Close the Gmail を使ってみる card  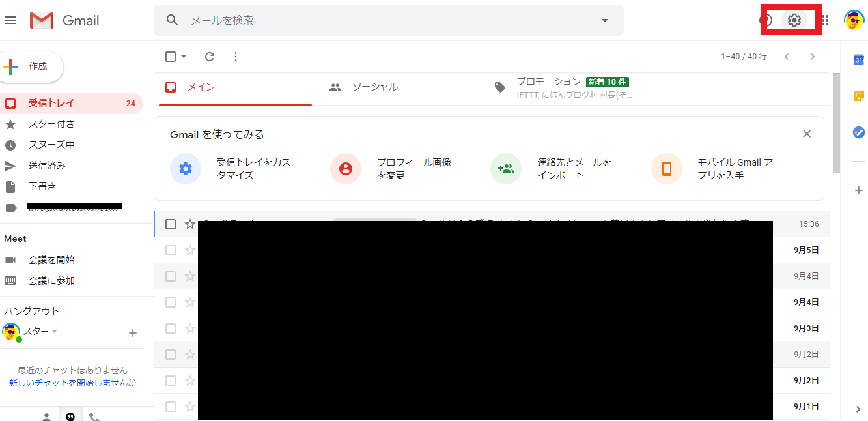[x=807, y=134]
